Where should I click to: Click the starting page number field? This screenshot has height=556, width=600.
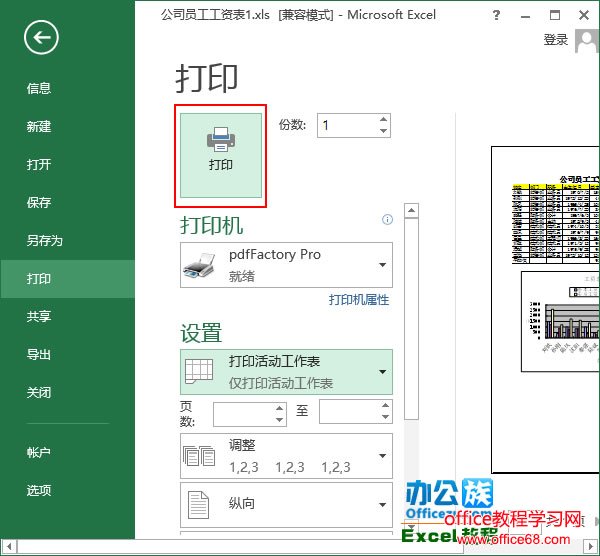pos(243,412)
